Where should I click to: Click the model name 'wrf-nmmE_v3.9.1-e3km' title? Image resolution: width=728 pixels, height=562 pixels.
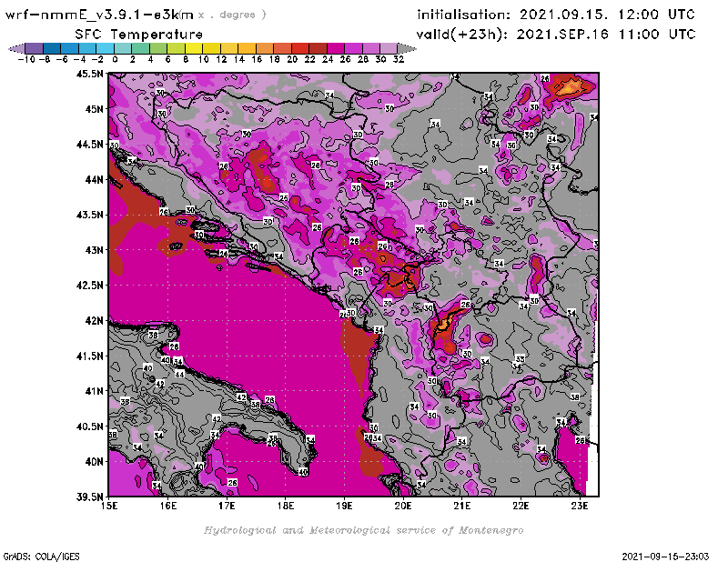pos(99,15)
